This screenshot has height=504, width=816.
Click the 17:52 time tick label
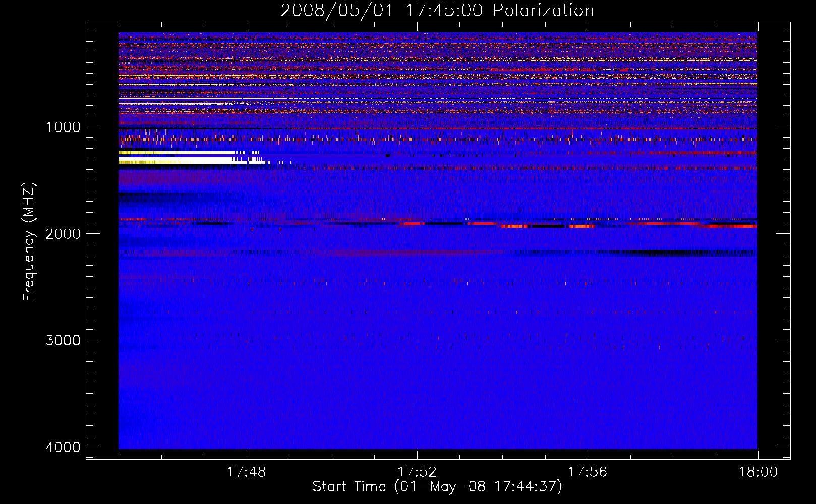[x=417, y=472]
